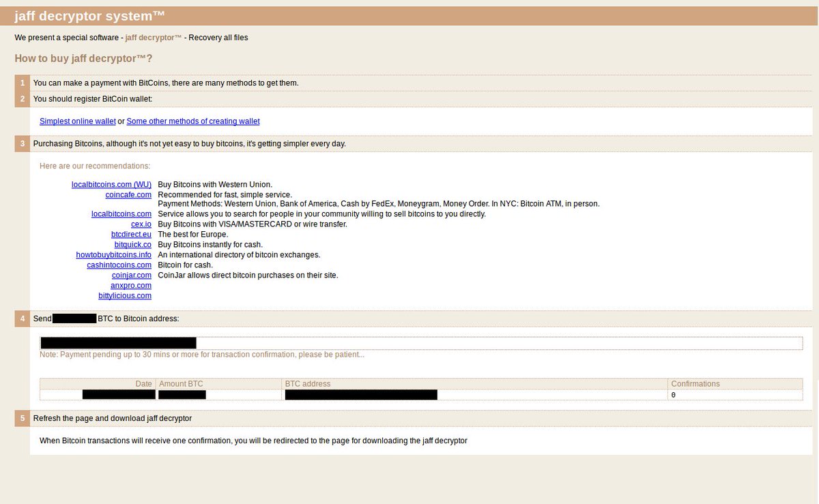Click The best for Europe description
Screen dimensions: 819x504
(193, 235)
